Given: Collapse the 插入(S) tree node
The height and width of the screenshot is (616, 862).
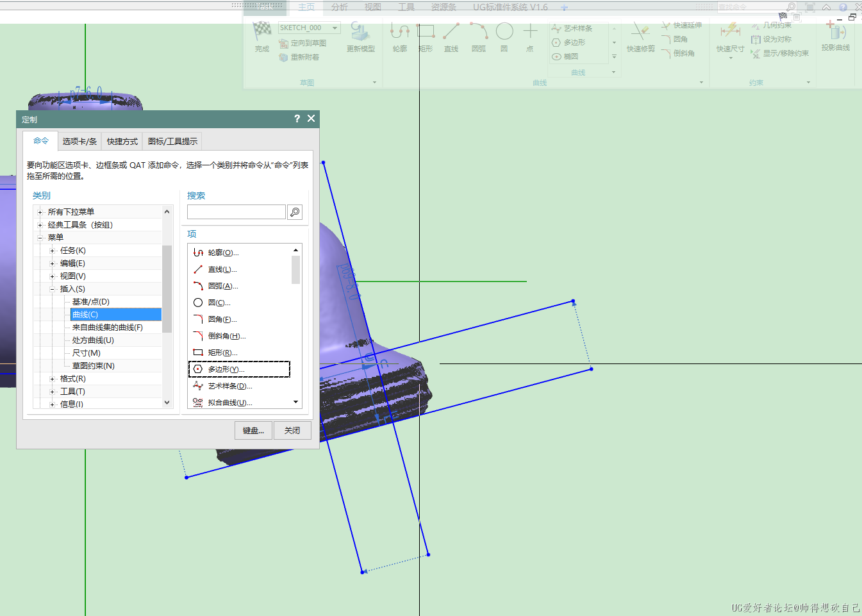Looking at the screenshot, I should pos(52,289).
